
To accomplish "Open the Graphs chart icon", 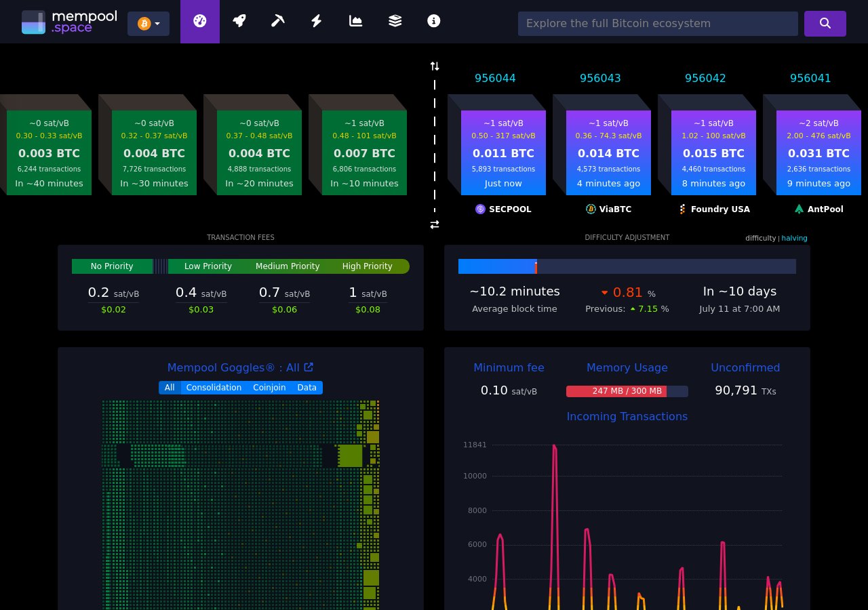I will pos(355,21).
